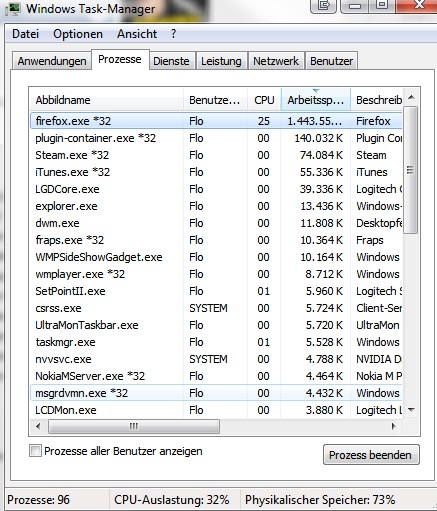Click the horizontal scrollbar thumb
The height and width of the screenshot is (511, 437).
pos(134,426)
